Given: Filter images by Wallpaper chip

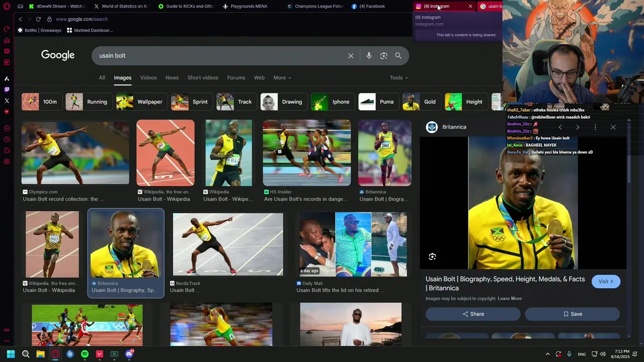Looking at the screenshot, I should tap(141, 102).
